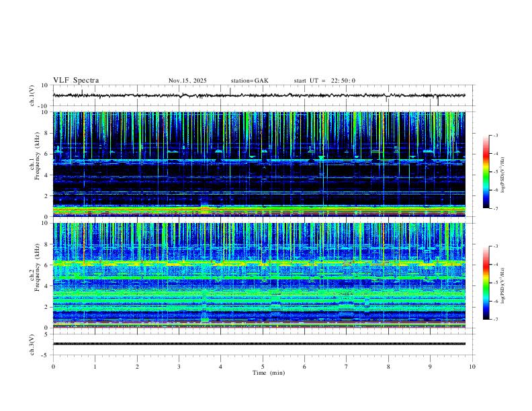
Task: Click the "-3" tick on ch.1 colorbar
Action: coord(495,135)
